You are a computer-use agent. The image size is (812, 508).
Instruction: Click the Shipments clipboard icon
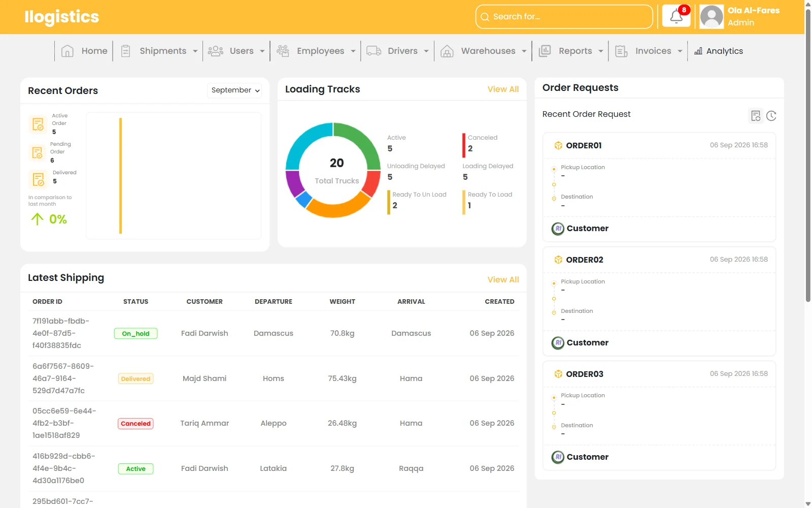(x=126, y=51)
